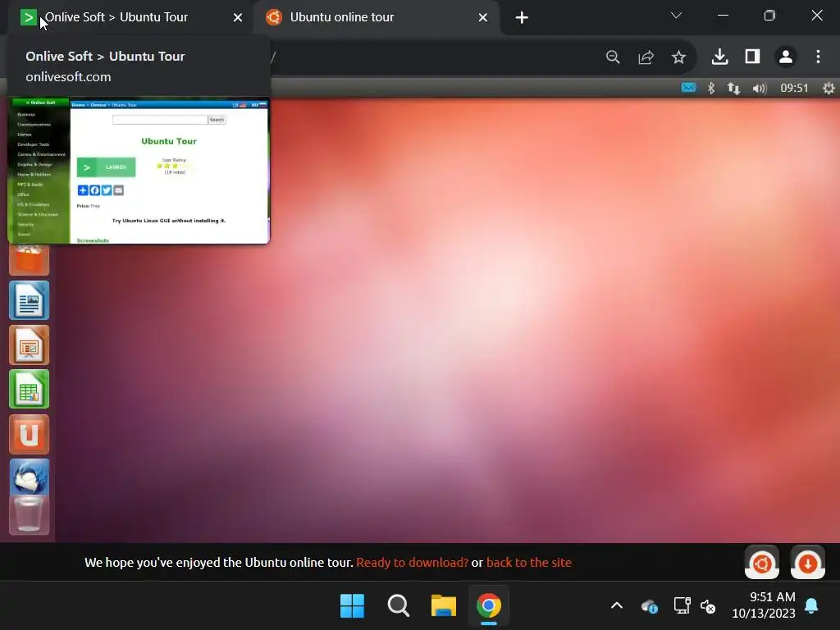This screenshot has width=840, height=630.
Task: Open File Explorer from taskbar
Action: [x=444, y=606]
